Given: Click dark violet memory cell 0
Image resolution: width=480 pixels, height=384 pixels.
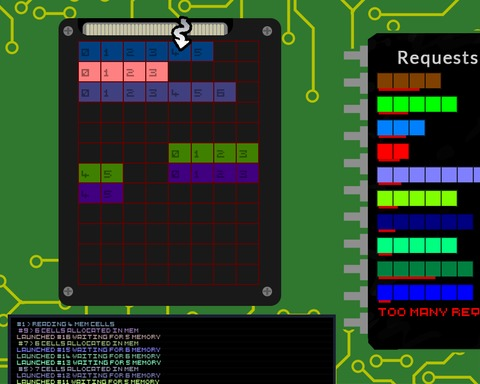Looking at the screenshot, I should coord(180,173).
